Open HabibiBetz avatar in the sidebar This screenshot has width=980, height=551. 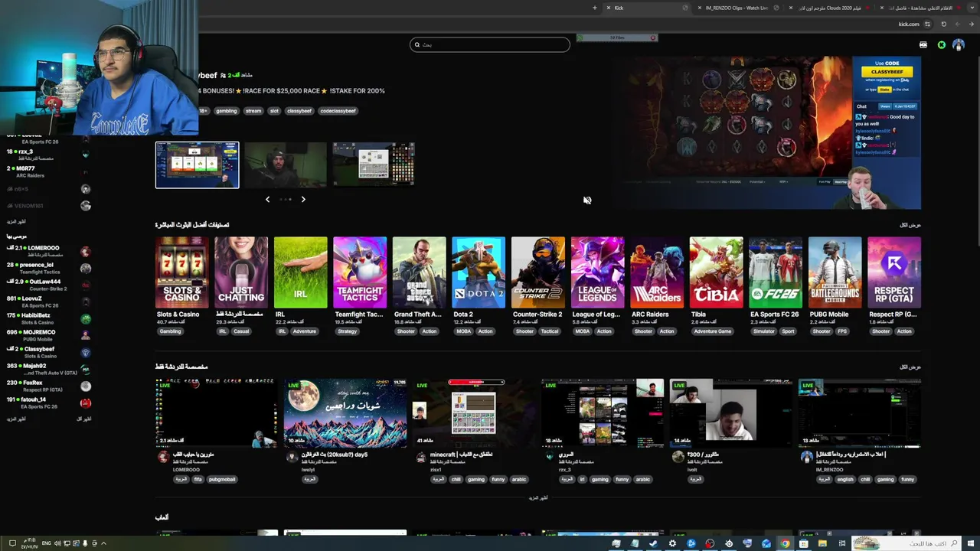(86, 319)
